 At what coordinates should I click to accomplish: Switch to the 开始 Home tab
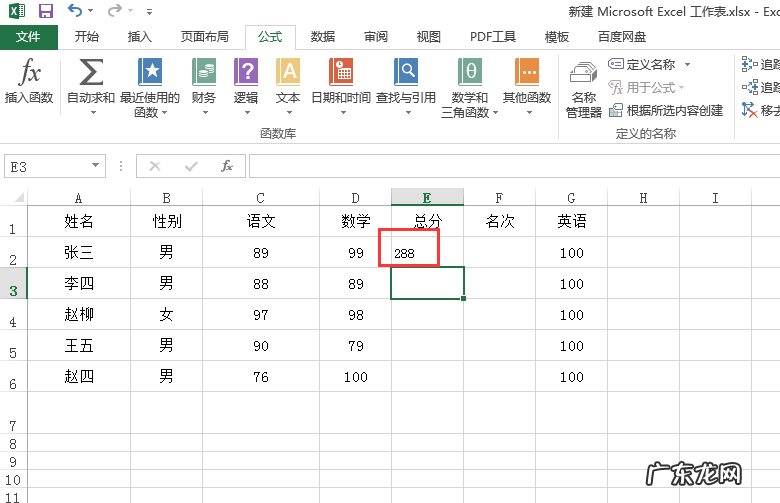(x=87, y=37)
